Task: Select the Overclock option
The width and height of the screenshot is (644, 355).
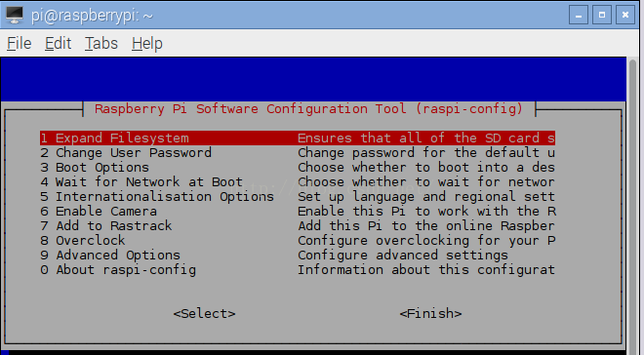Action: coord(298,241)
